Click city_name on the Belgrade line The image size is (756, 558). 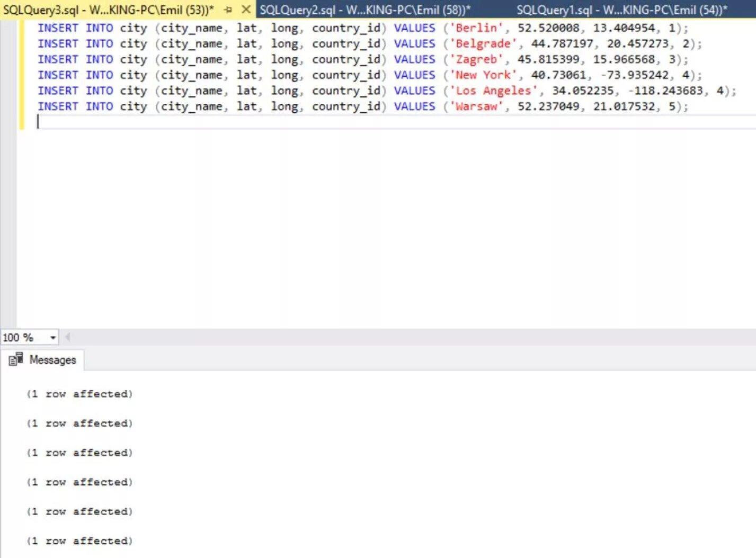tap(191, 44)
